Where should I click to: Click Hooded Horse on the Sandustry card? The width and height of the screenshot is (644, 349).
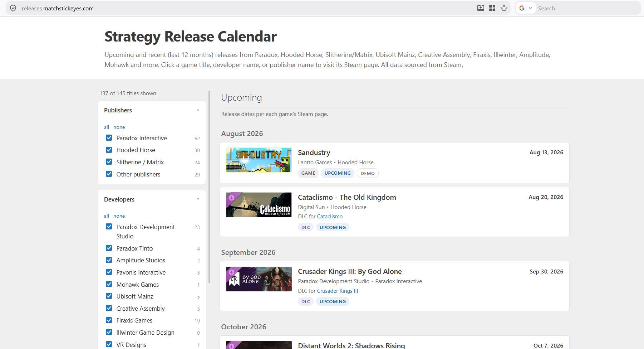coord(355,163)
